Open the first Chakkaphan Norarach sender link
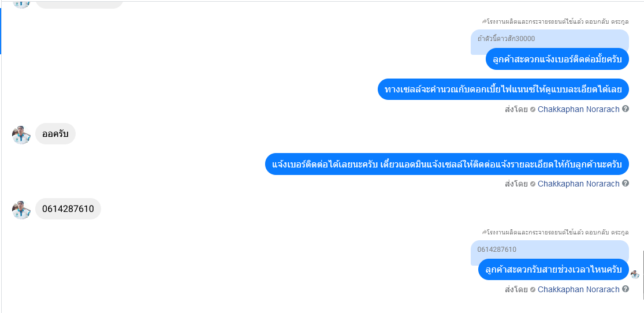This screenshot has height=313, width=644. (578, 109)
